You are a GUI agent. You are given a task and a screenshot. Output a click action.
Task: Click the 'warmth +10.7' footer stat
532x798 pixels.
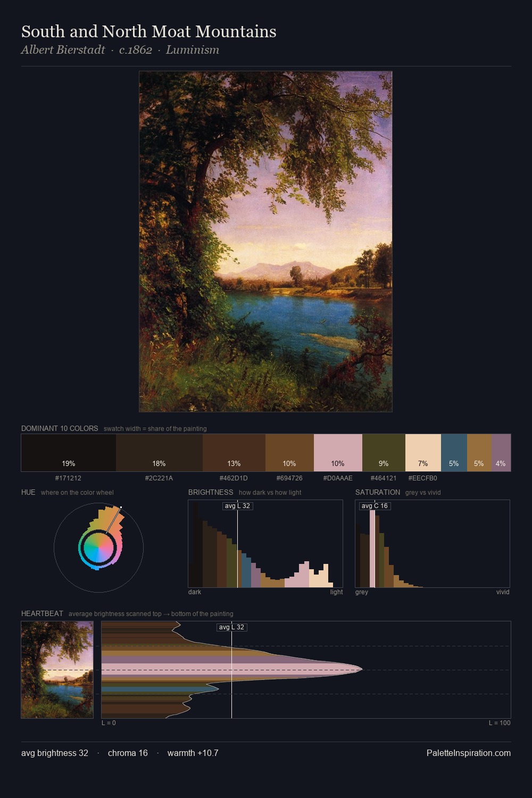pyautogui.click(x=193, y=753)
